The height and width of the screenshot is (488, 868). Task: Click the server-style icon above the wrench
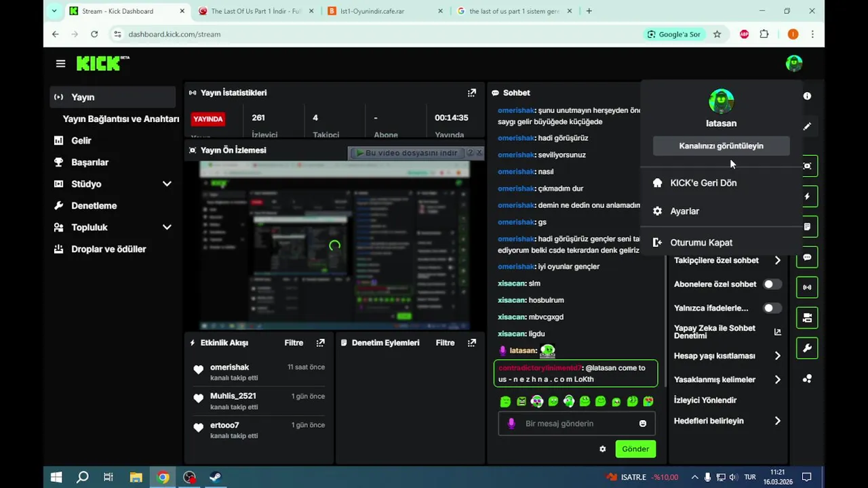click(x=807, y=317)
